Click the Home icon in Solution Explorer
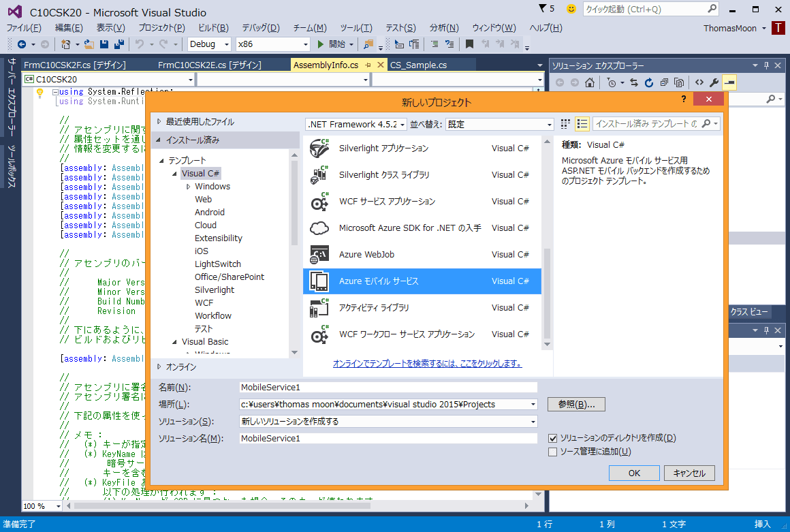790x532 pixels. coord(590,82)
